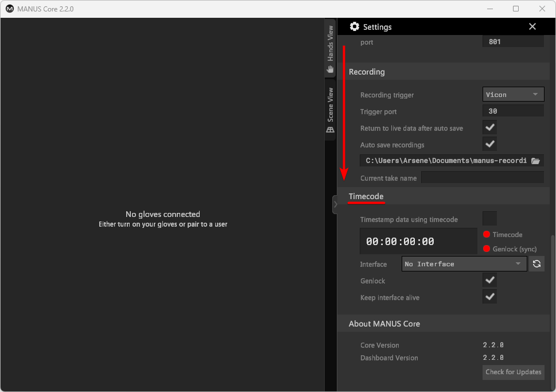Open Scene View using the scene icon
This screenshot has width=556, height=392.
(330, 130)
